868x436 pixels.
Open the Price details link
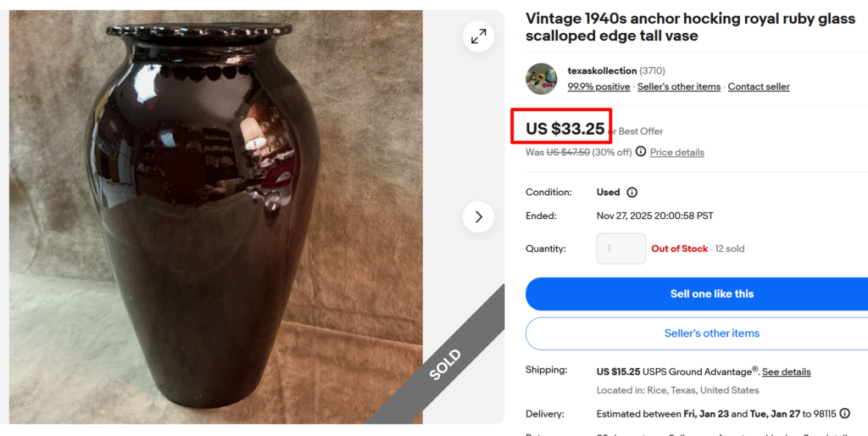(677, 153)
